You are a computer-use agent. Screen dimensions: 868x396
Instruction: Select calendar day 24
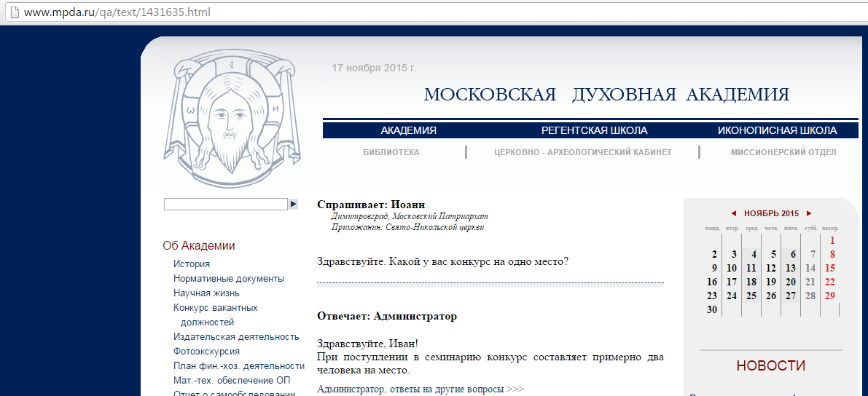pyautogui.click(x=732, y=296)
